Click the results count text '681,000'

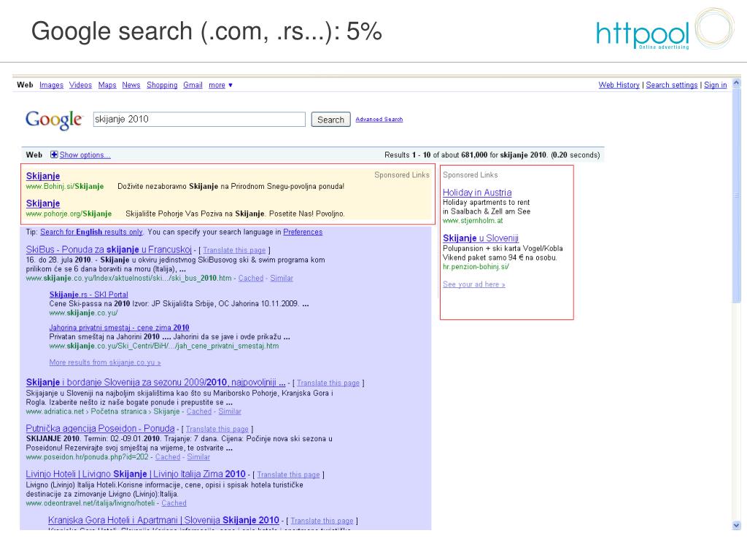pyautogui.click(x=474, y=155)
